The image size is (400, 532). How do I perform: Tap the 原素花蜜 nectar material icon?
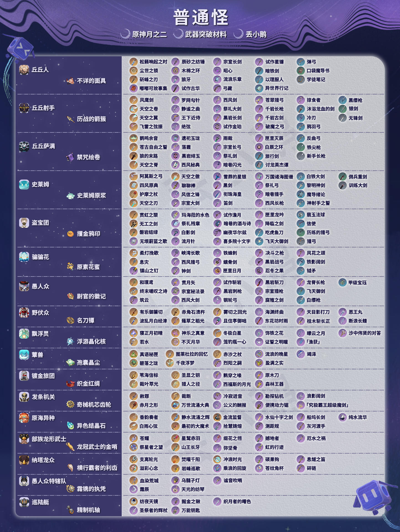(70, 267)
